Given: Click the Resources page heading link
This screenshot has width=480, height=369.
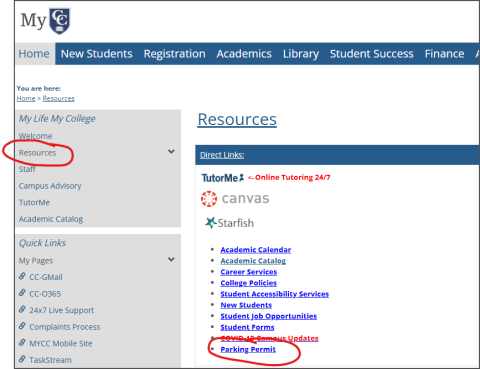Looking at the screenshot, I should (x=237, y=119).
